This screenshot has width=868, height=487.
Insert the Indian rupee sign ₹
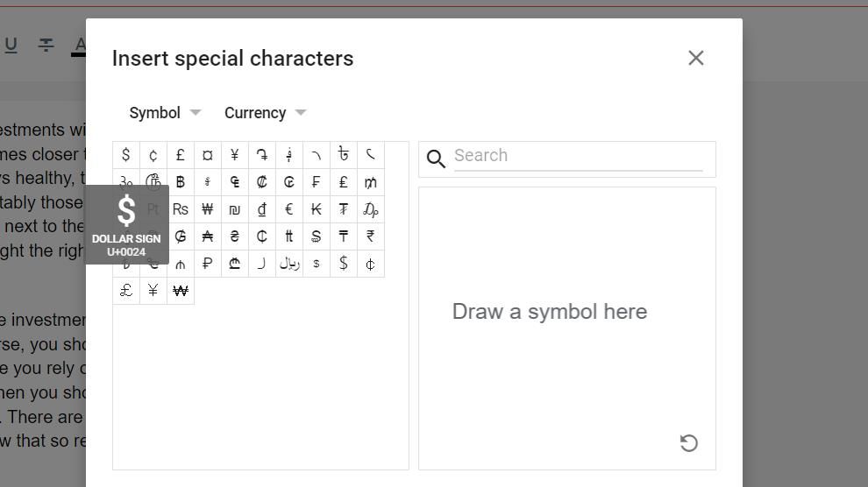371,236
